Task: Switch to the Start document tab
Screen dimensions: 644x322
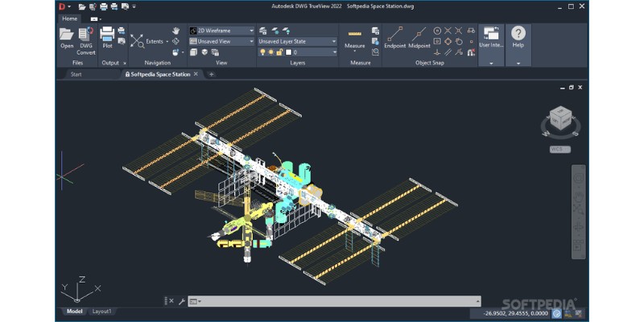Action: tap(76, 74)
